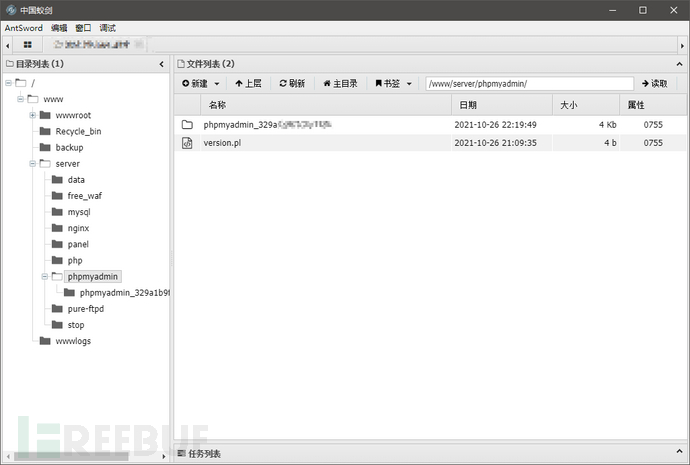
Task: Select the phpmyadmin folder in tree
Action: click(93, 277)
